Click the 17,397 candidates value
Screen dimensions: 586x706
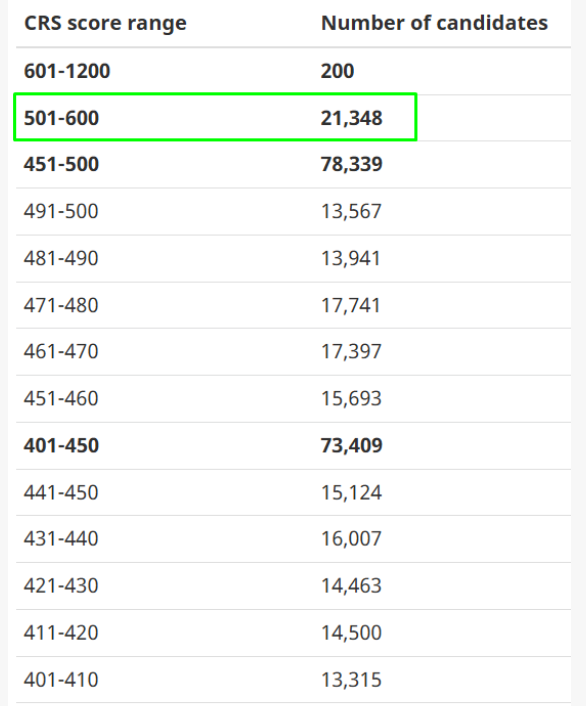click(x=351, y=352)
